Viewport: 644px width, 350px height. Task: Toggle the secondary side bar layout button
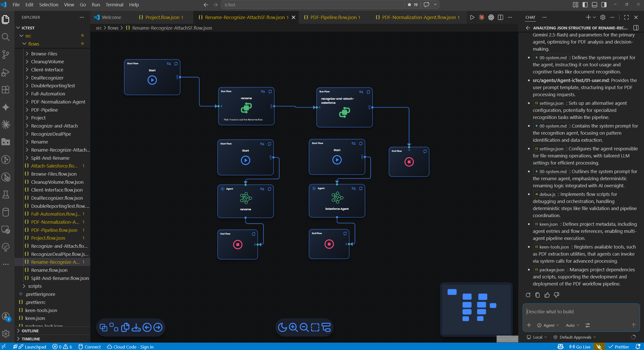tap(604, 5)
